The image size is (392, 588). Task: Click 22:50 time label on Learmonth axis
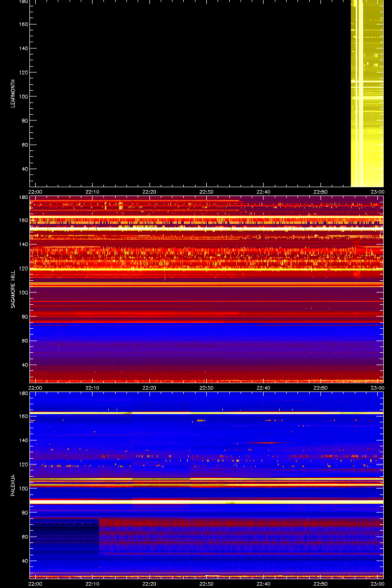(x=320, y=192)
